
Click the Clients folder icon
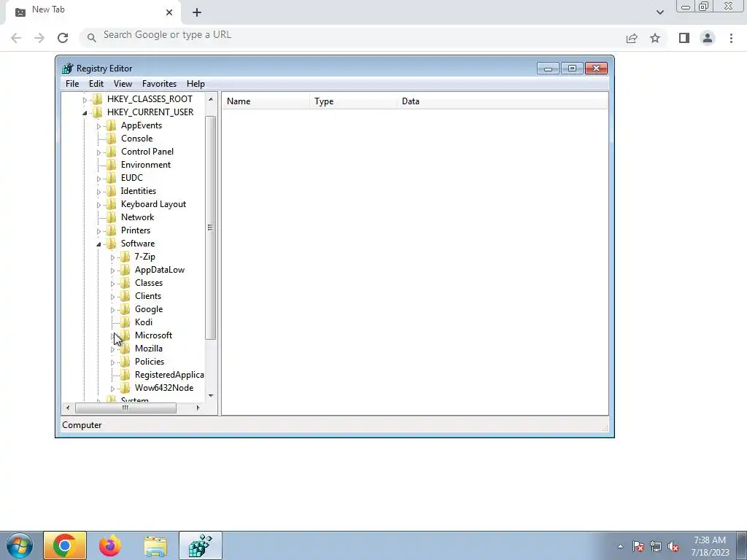tap(125, 296)
